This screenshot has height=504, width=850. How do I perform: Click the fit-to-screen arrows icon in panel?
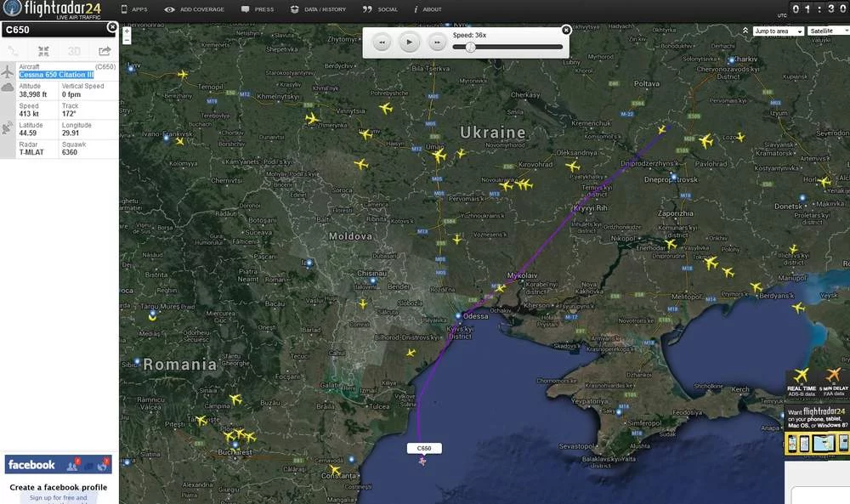[x=43, y=51]
